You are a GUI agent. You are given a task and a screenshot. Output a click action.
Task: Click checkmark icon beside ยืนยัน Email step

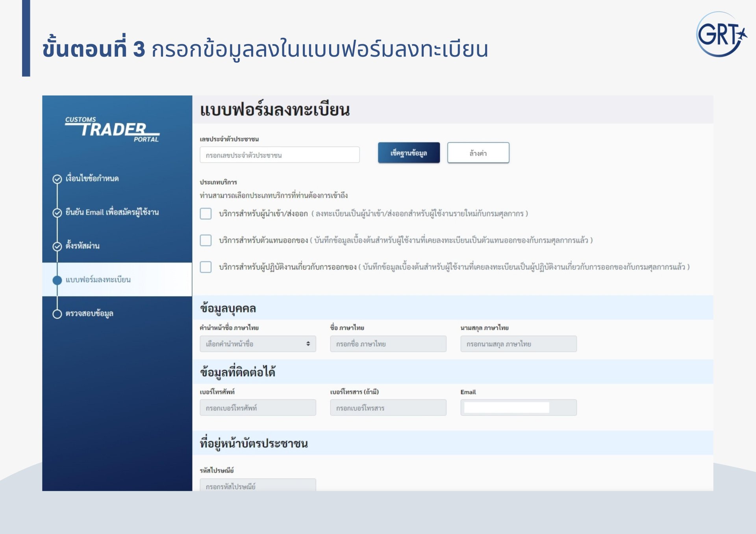pos(57,212)
